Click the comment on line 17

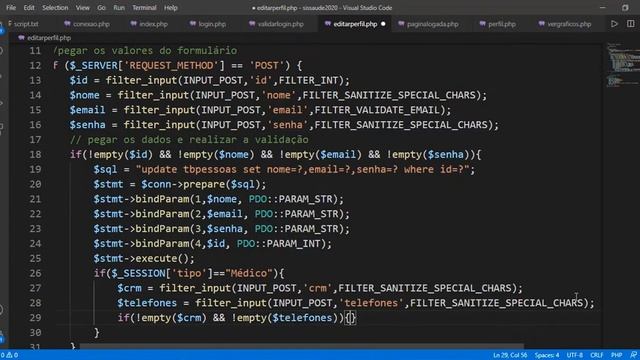189,140
